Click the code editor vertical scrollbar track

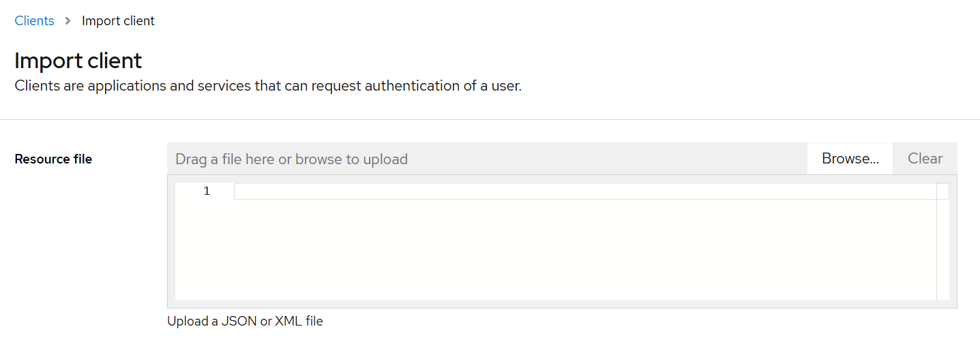942,252
